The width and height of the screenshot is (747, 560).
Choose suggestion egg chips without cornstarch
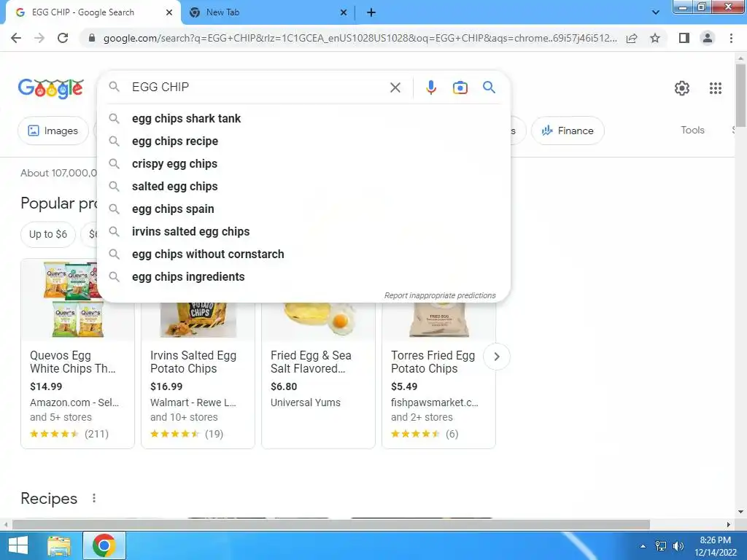(x=303, y=254)
